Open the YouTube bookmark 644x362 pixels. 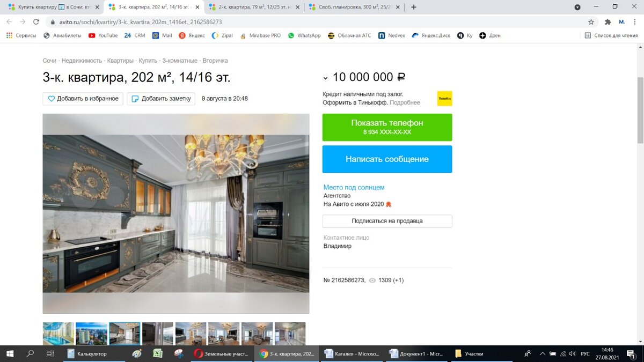pos(103,35)
